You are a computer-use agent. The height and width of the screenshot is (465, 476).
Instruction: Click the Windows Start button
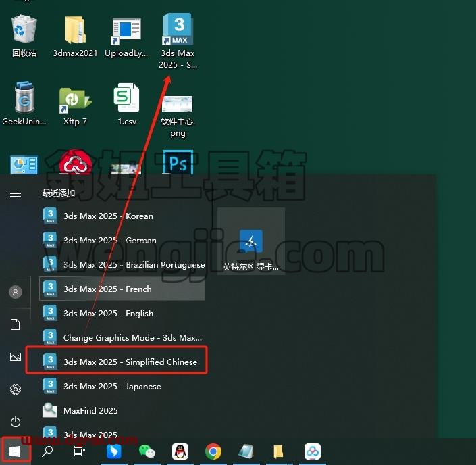15,451
